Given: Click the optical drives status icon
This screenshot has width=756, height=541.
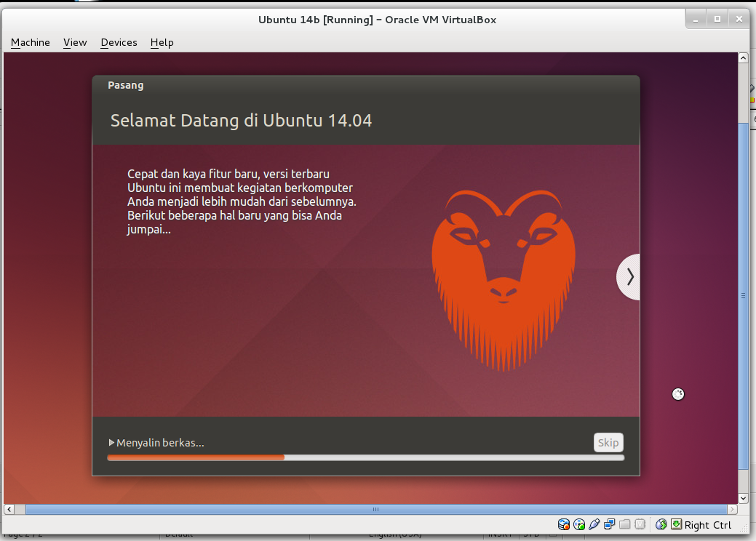Looking at the screenshot, I should pyautogui.click(x=579, y=524).
